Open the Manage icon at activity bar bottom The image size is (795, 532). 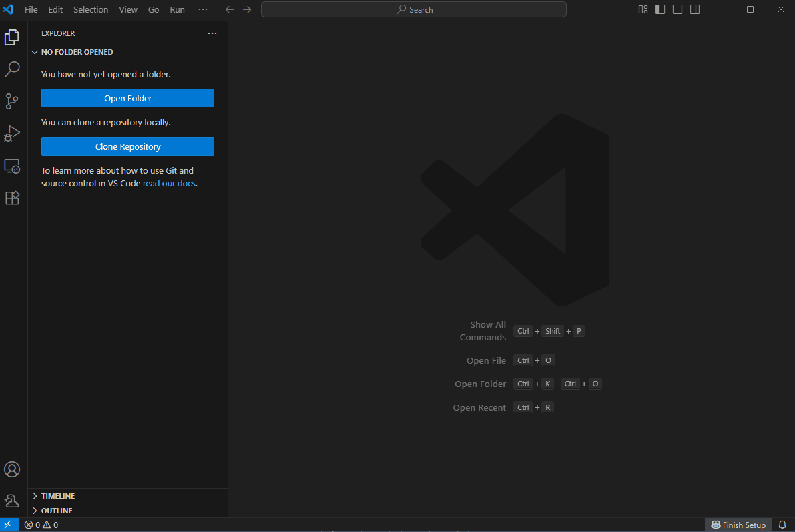12,501
